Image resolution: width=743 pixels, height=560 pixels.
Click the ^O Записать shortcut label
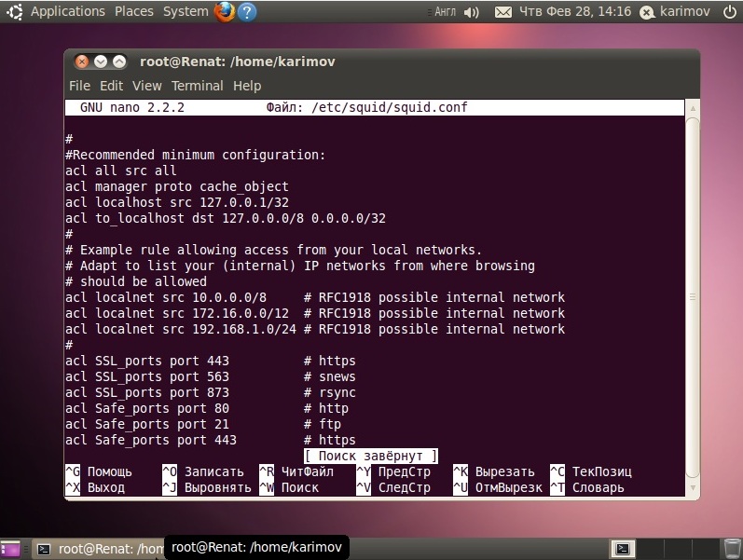click(x=203, y=471)
